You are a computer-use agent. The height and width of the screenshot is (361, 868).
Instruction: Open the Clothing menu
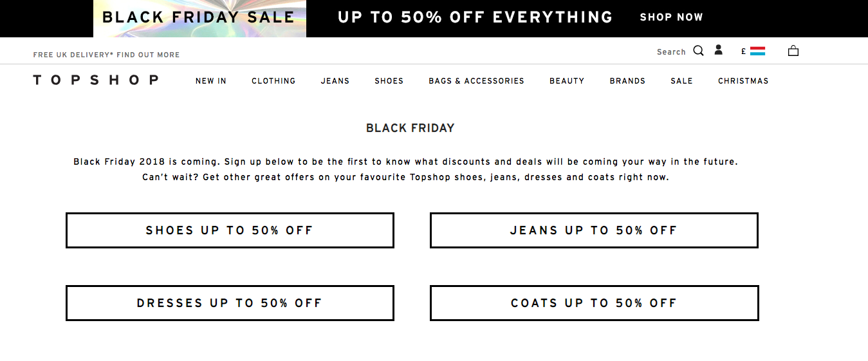tap(273, 81)
